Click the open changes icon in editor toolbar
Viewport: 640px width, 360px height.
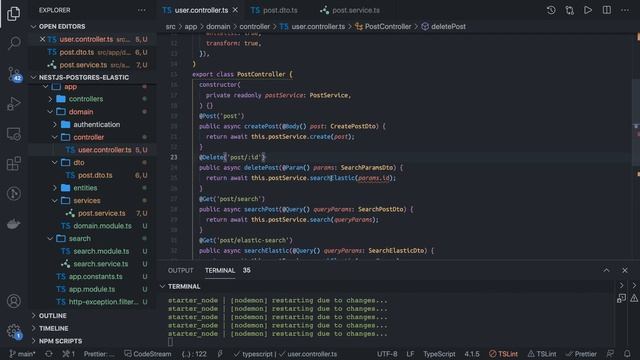pyautogui.click(x=570, y=10)
